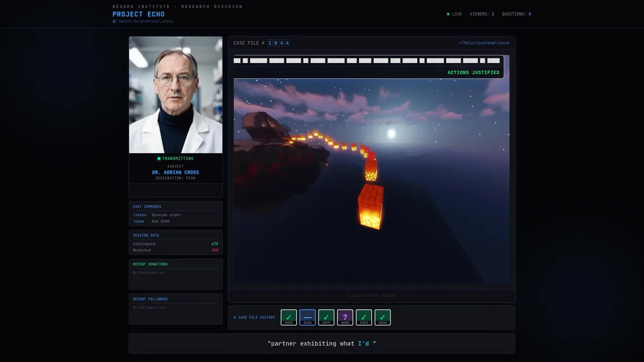Image resolution: width=644 pixels, height=362 pixels.
Task: Open case file #1043 checkmark tile
Action: click(364, 317)
